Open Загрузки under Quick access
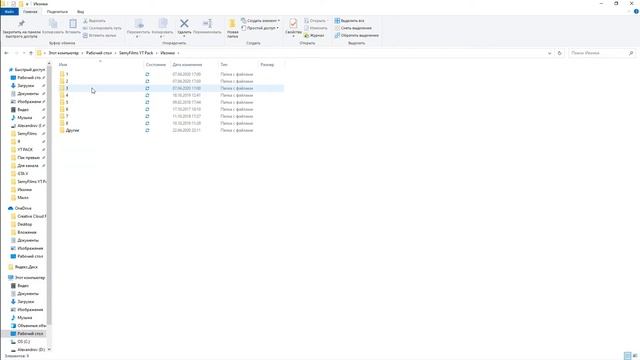The width and height of the screenshot is (640, 360). pos(25,86)
